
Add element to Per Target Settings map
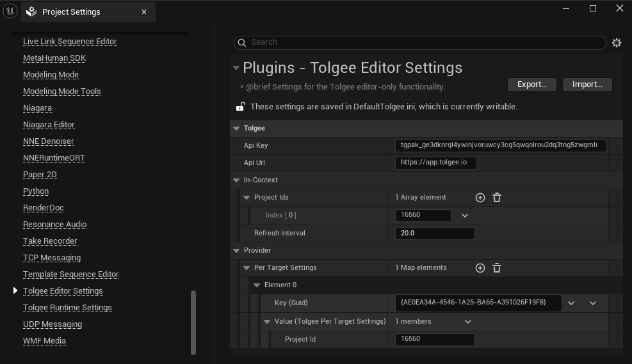pos(480,268)
